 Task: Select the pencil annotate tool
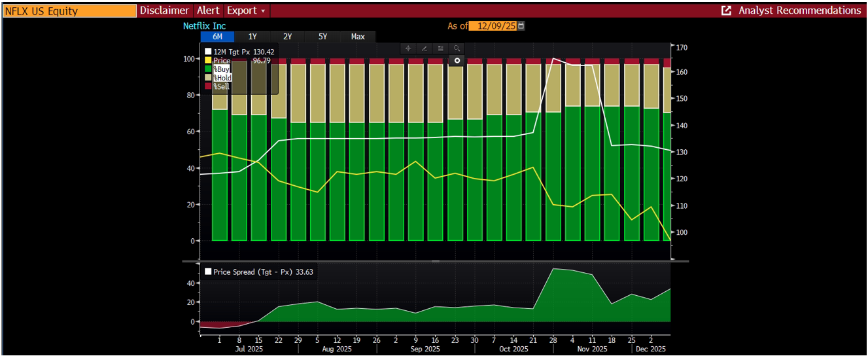point(424,48)
